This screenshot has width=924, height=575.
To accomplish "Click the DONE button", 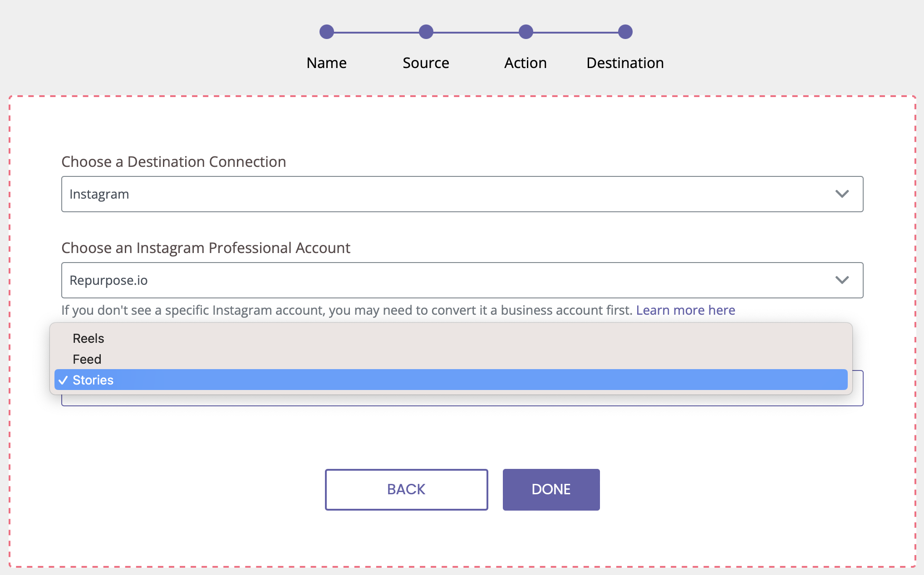I will point(551,489).
